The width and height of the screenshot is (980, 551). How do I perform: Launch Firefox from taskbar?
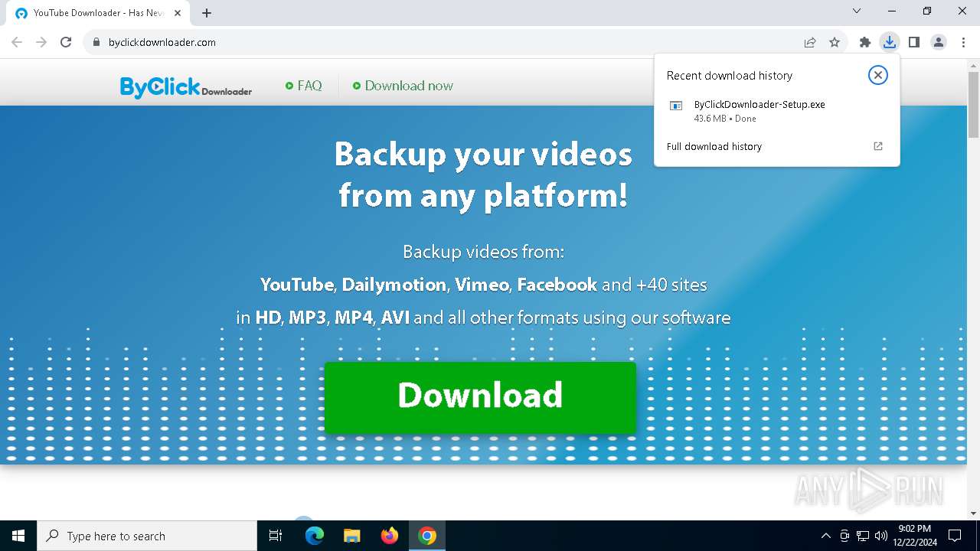(x=390, y=536)
